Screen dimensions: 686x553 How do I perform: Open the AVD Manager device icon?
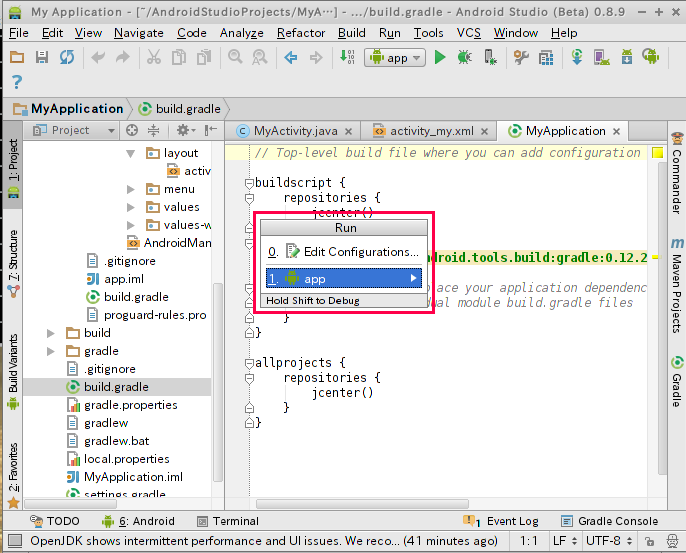click(602, 57)
